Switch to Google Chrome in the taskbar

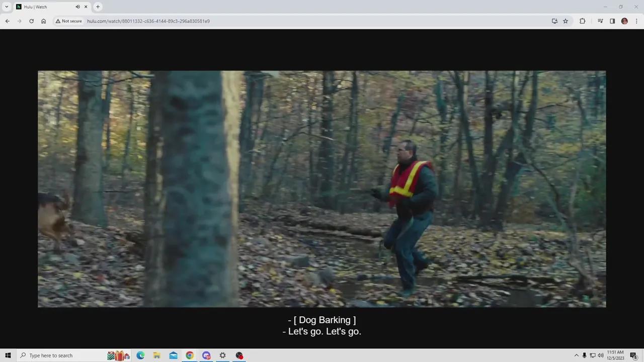pyautogui.click(x=190, y=355)
